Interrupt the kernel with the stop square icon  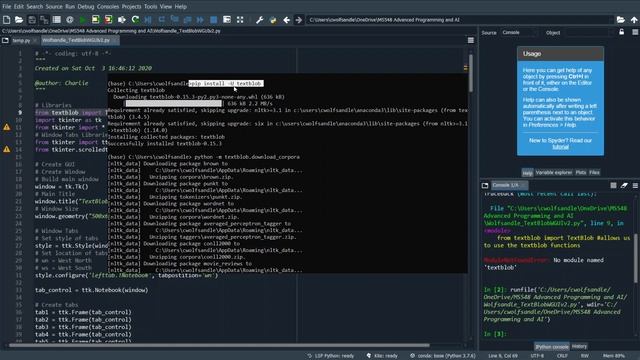613,185
